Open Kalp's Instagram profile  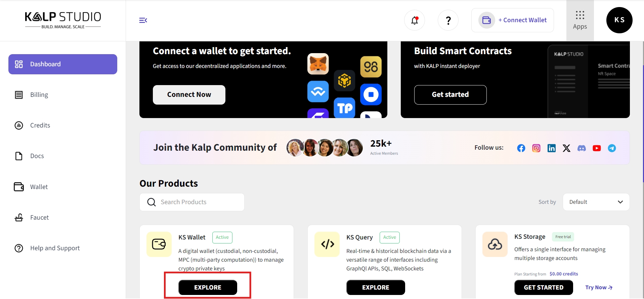click(x=536, y=148)
